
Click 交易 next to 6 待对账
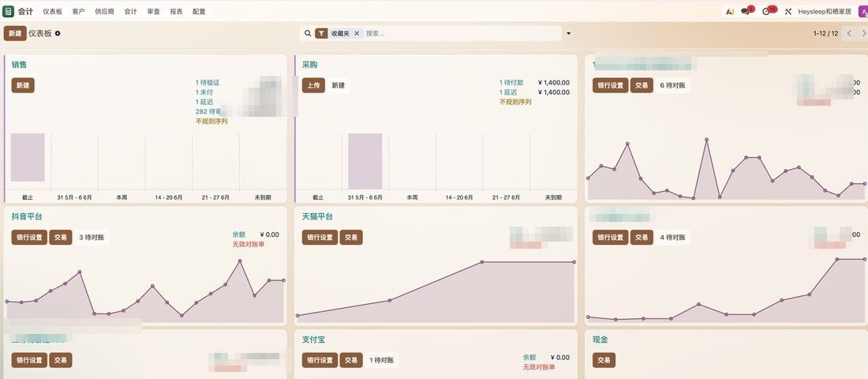click(x=642, y=85)
